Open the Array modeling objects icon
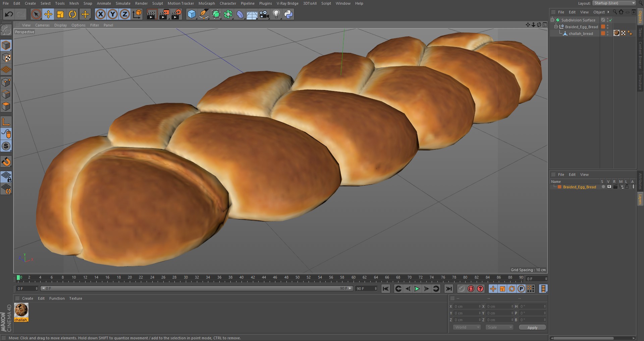The image size is (644, 341). point(228,14)
